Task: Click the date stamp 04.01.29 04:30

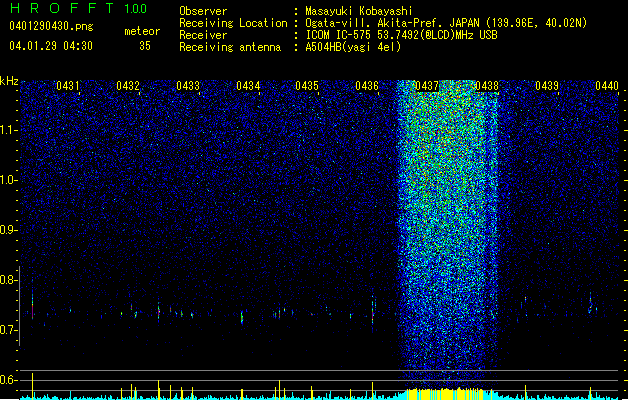Action: click(51, 46)
